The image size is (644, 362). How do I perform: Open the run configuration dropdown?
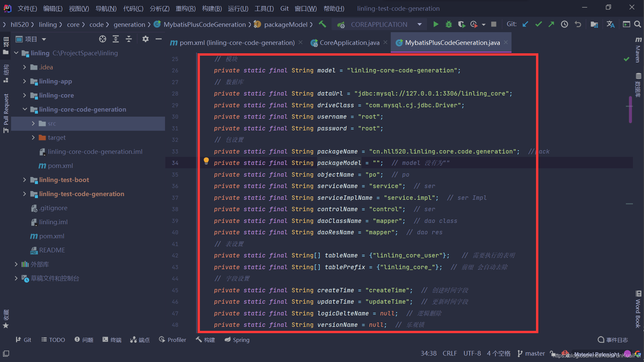(x=420, y=24)
